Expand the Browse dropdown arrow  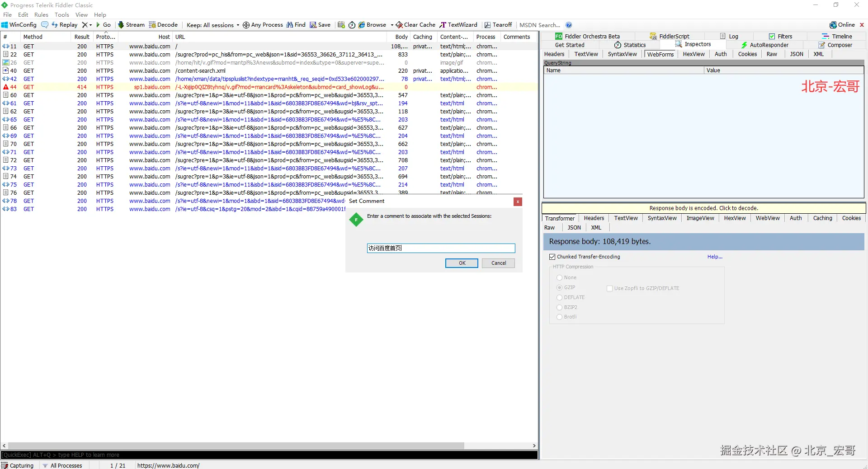coord(392,25)
